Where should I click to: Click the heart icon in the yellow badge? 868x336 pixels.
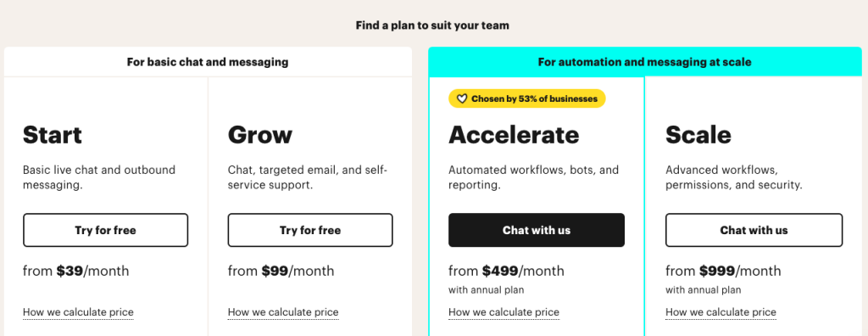[462, 98]
